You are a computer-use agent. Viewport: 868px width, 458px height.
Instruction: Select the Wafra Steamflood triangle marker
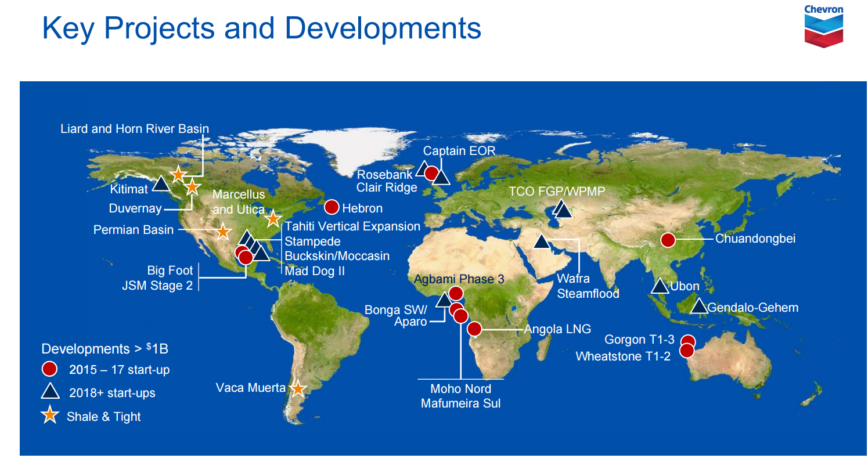tap(541, 242)
